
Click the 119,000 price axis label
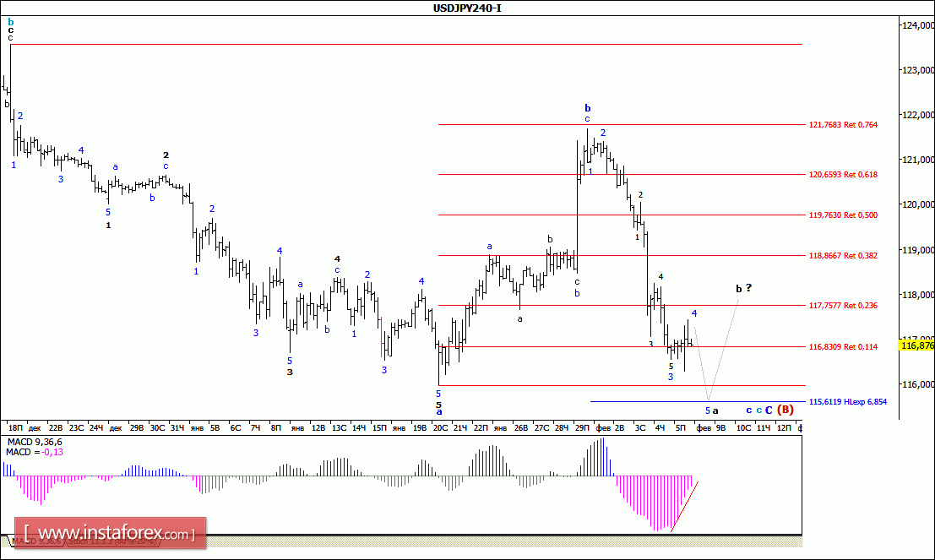pyautogui.click(x=918, y=250)
